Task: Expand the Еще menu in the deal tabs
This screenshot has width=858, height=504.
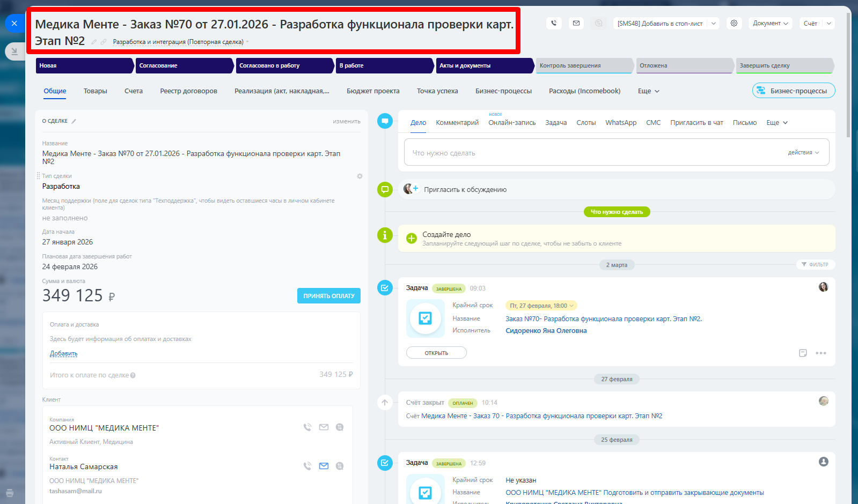Action: click(648, 91)
